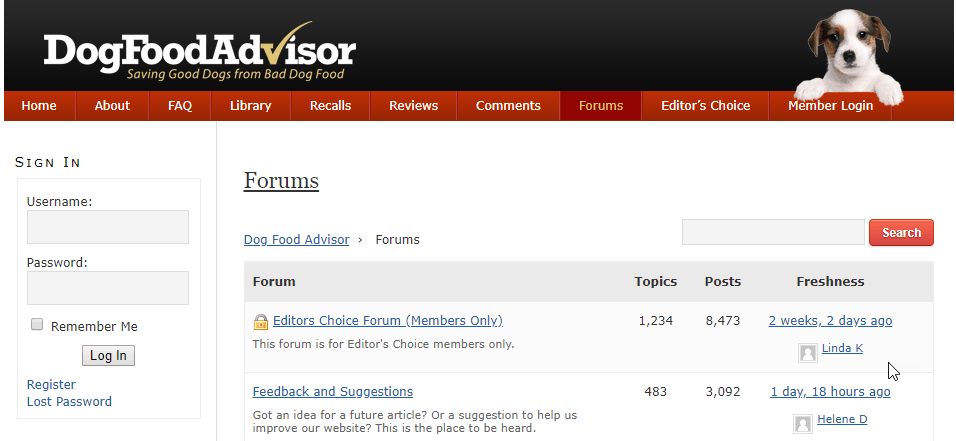Click the 1,234 topics count

point(656,321)
